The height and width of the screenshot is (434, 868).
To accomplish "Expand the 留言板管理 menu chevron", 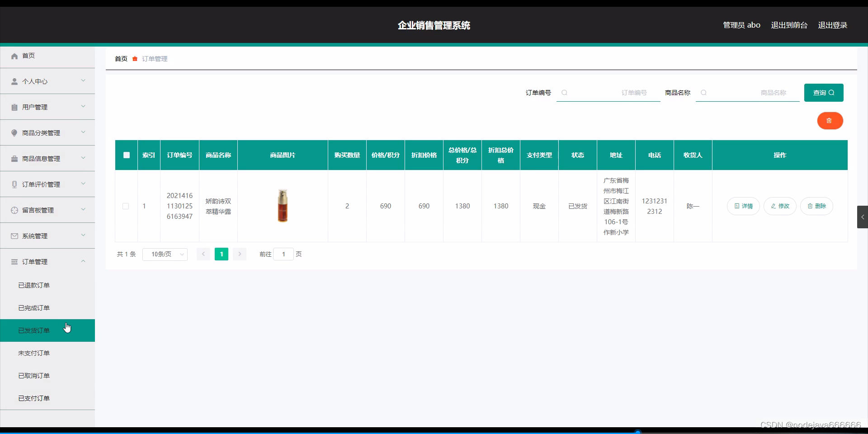I will 83,210.
